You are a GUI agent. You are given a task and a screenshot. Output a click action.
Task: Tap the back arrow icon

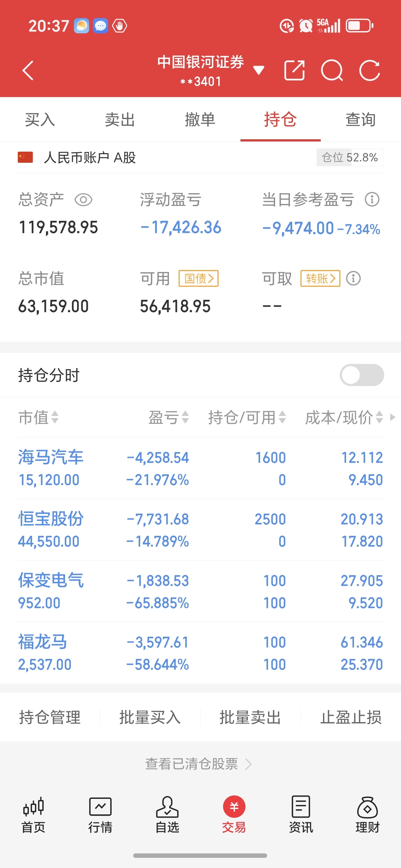pyautogui.click(x=28, y=70)
